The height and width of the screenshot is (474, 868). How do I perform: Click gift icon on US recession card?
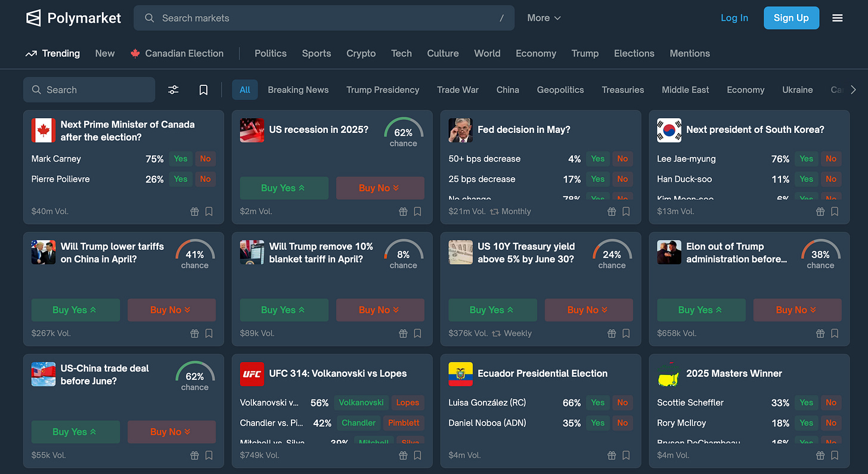pyautogui.click(x=403, y=211)
